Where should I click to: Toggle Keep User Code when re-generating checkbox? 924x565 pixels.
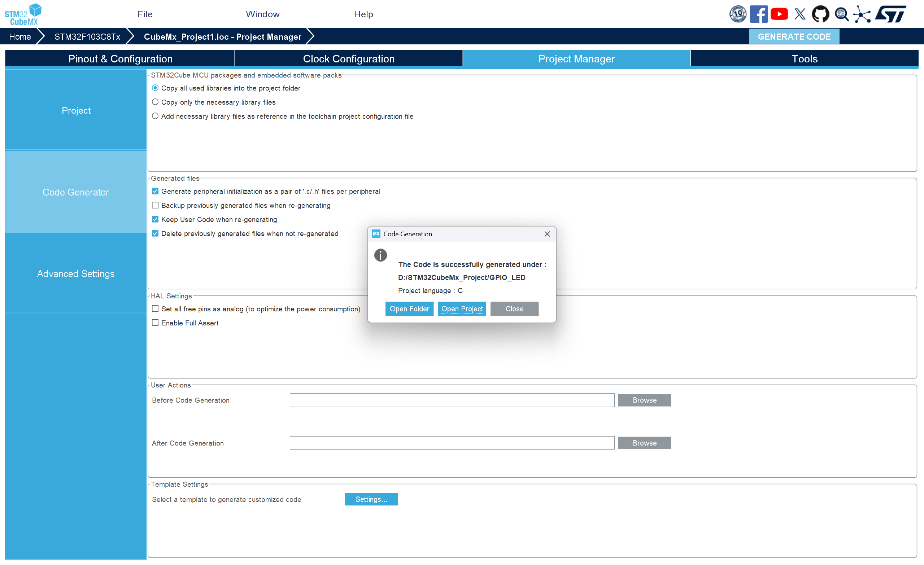(155, 219)
